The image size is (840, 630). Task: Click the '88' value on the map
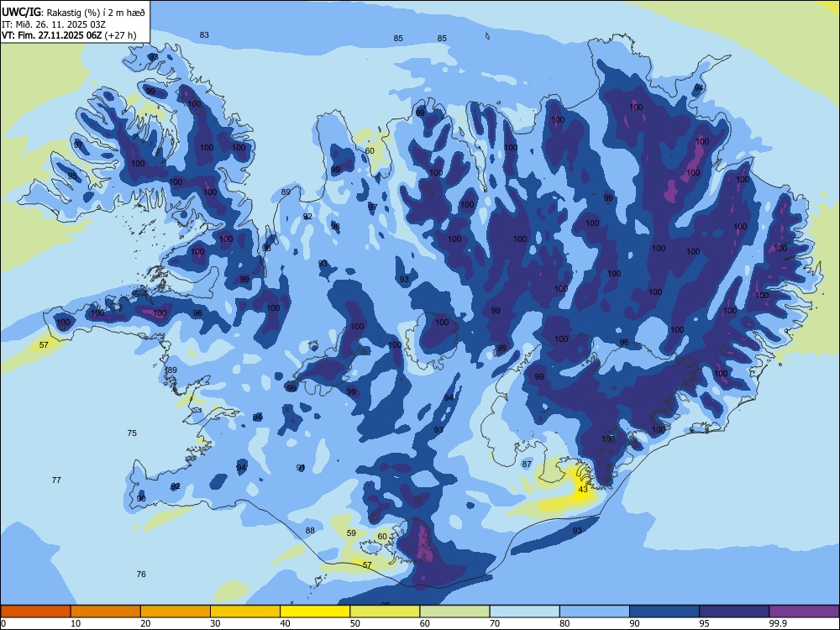pos(310,530)
